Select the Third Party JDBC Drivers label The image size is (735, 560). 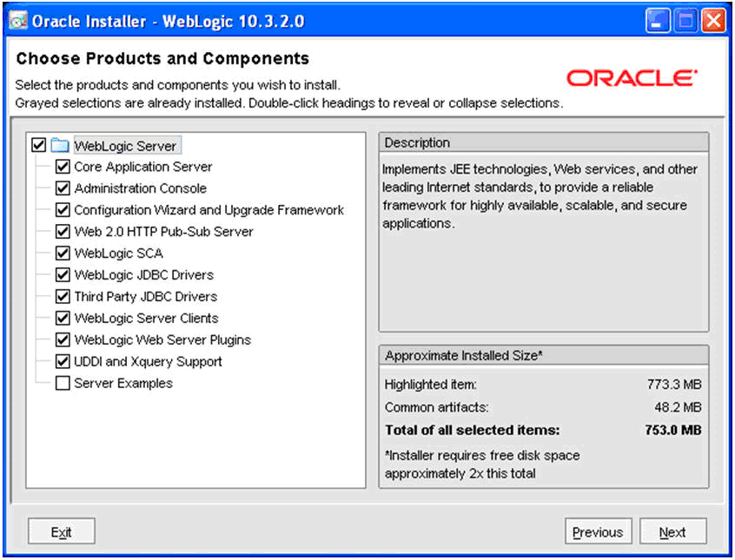[146, 296]
